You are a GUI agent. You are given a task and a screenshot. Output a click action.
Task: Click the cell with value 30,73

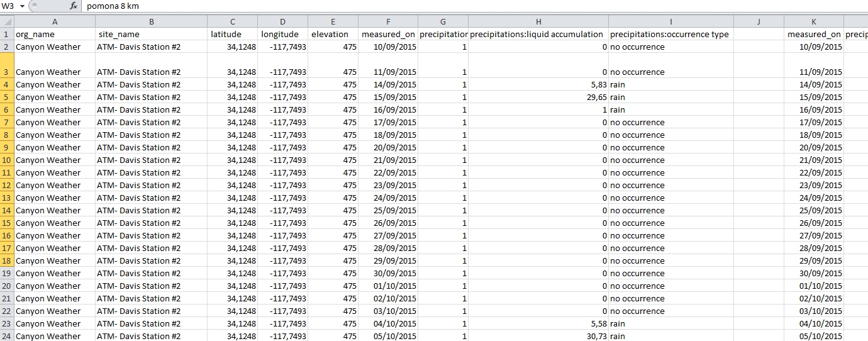click(x=538, y=336)
